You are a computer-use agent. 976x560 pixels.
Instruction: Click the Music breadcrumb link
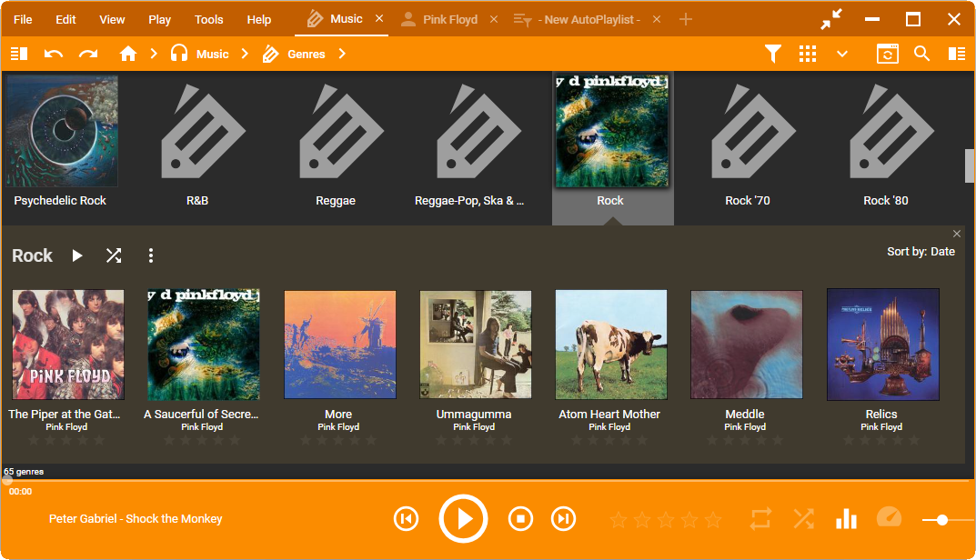point(212,54)
